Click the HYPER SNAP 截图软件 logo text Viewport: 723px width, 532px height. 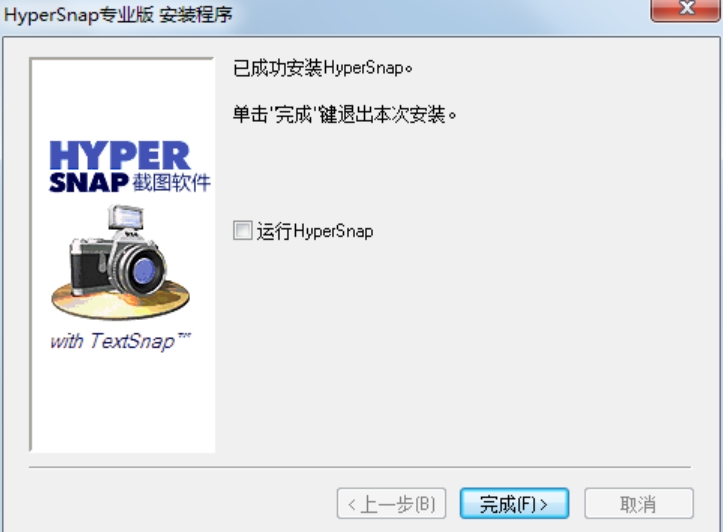[x=130, y=166]
